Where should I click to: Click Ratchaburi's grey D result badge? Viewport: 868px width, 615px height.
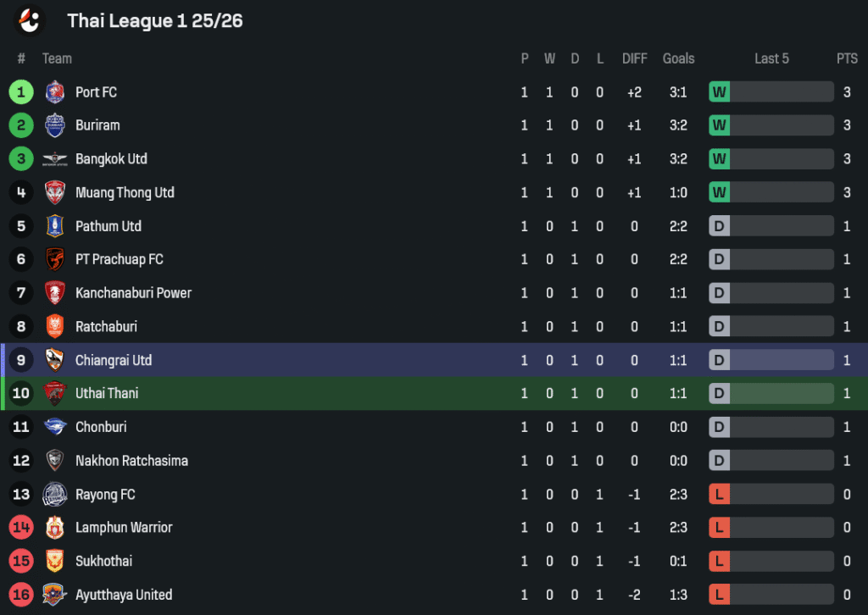pyautogui.click(x=719, y=326)
